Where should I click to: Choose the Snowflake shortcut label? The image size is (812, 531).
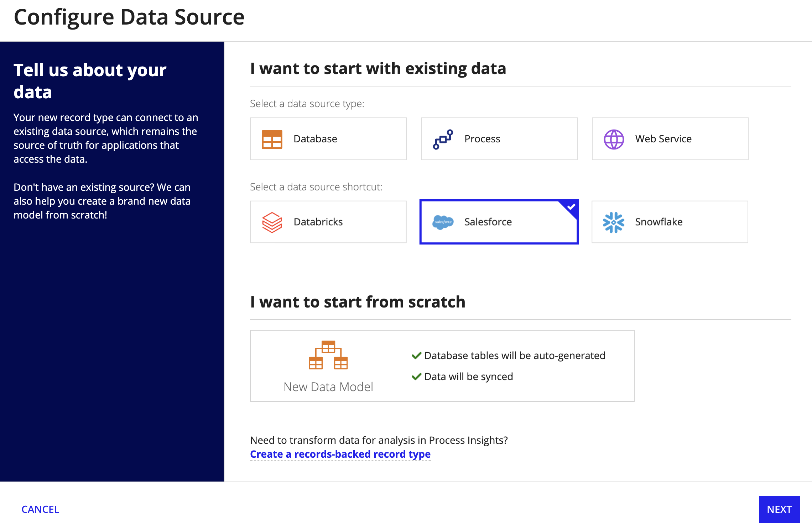point(659,222)
